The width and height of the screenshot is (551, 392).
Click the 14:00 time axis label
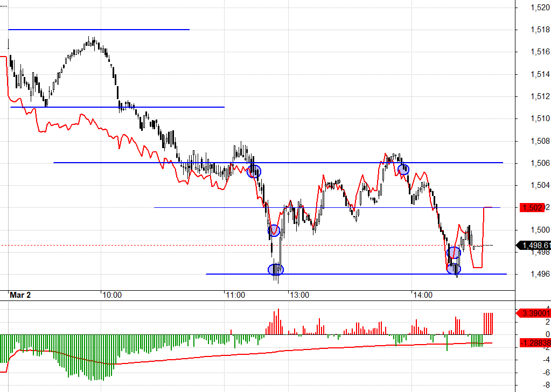(x=422, y=295)
